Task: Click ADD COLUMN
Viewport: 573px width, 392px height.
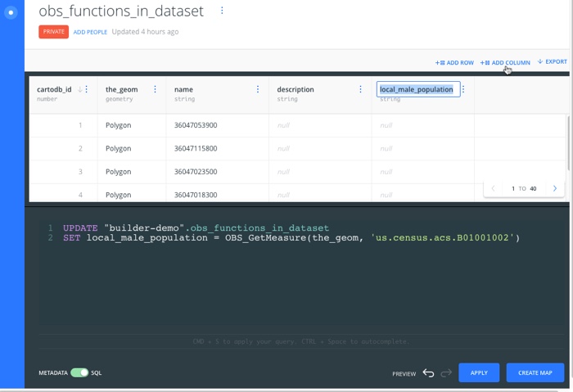Action: pos(505,63)
